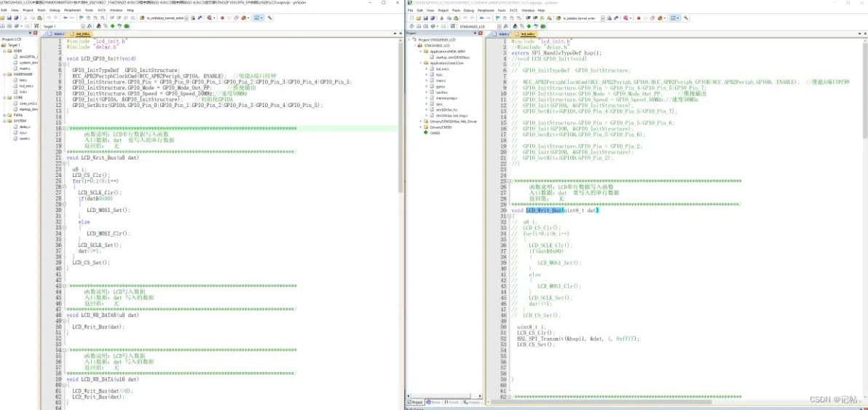The height and width of the screenshot is (410, 868).
Task: Click the Navigate Back arrow in the right window toolbar
Action: 481,17
